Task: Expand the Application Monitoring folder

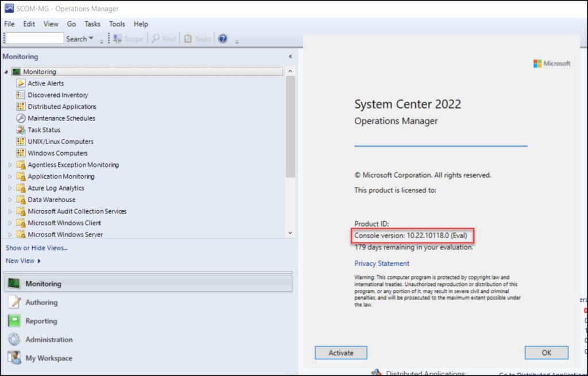Action: tap(10, 176)
